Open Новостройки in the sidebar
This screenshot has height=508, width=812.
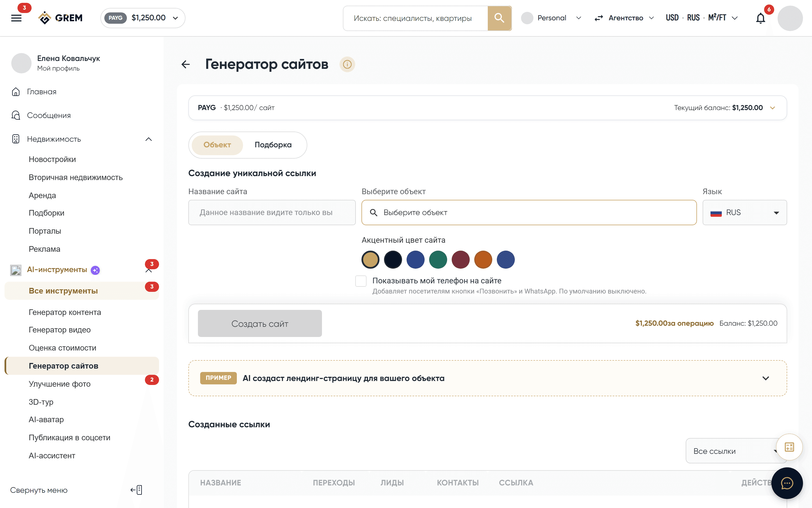coord(52,159)
